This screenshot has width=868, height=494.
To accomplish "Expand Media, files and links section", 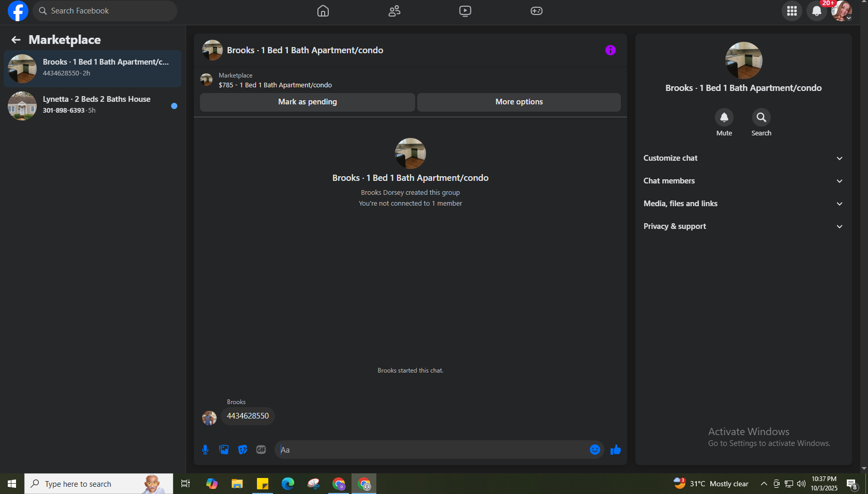I will (x=743, y=204).
